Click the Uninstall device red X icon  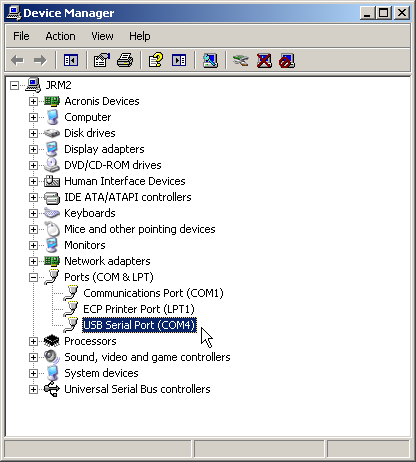(x=264, y=60)
